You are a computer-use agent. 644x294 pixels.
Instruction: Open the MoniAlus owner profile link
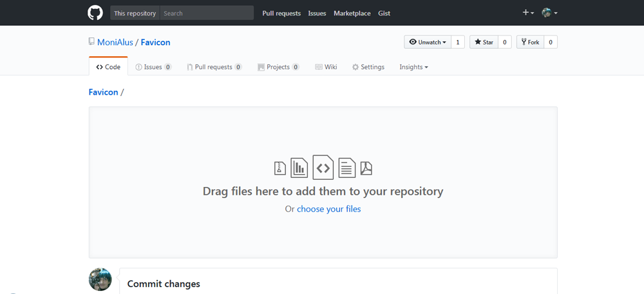(115, 43)
